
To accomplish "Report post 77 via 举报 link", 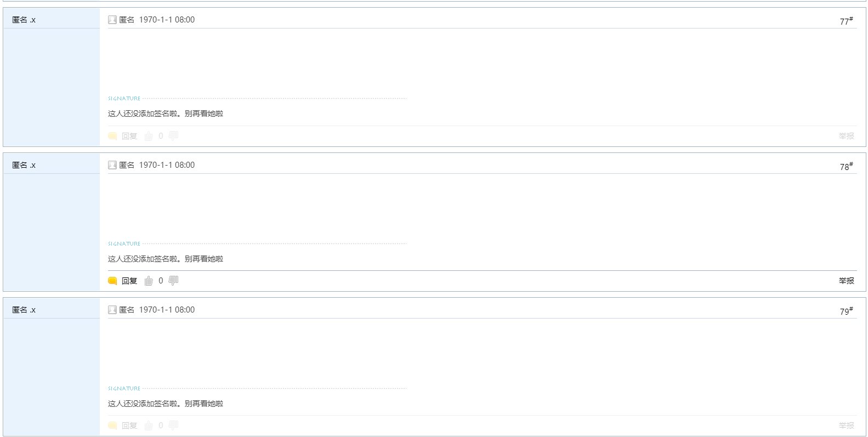I will 846,136.
